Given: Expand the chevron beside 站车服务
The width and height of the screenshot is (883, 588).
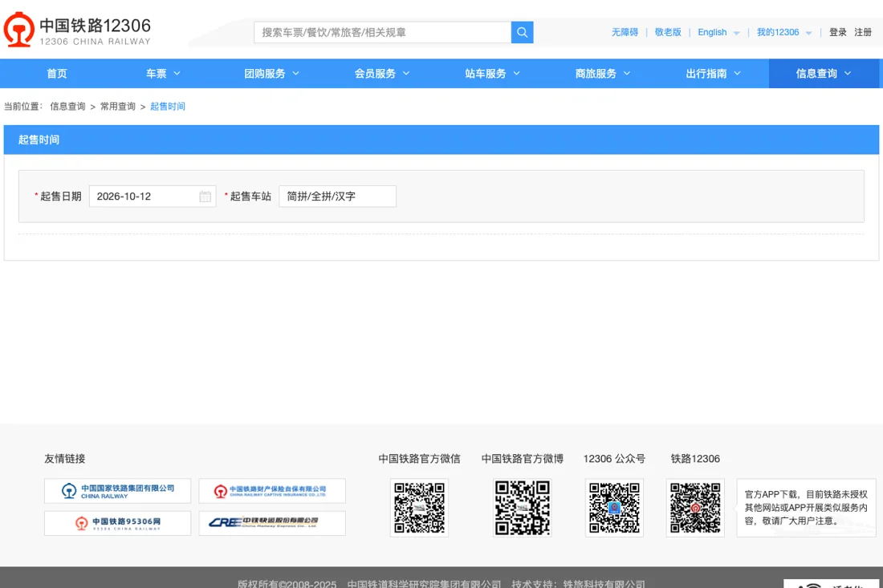Looking at the screenshot, I should click(x=516, y=74).
